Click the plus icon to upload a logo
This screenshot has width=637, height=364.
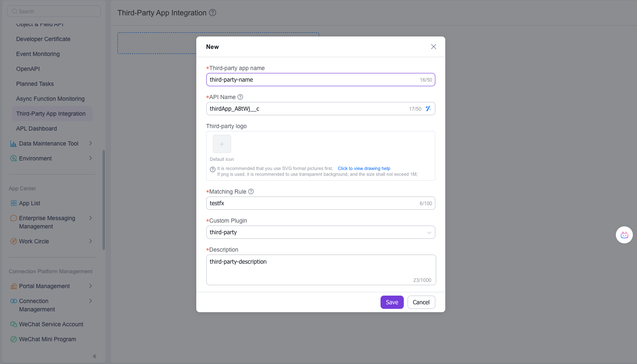(222, 144)
